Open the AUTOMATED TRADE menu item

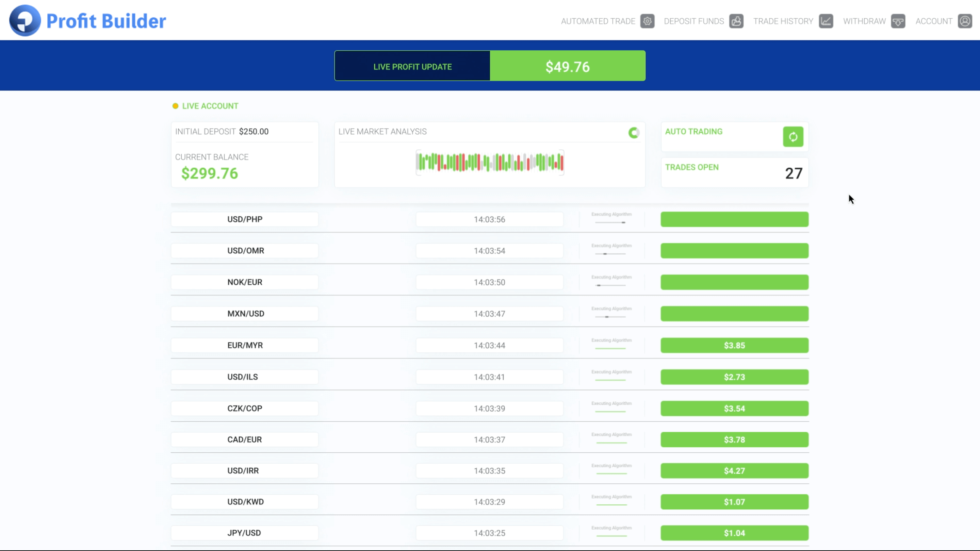[598, 21]
